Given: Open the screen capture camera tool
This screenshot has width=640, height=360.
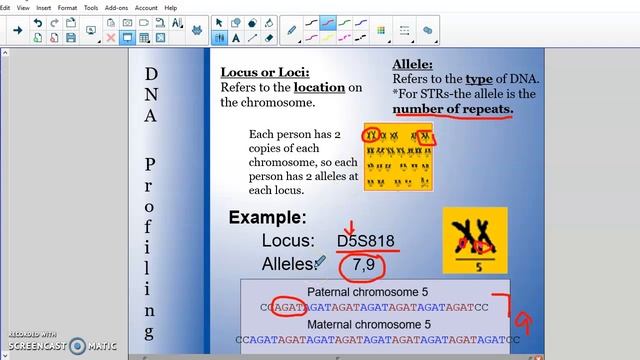Looking at the screenshot, I should 127,23.
